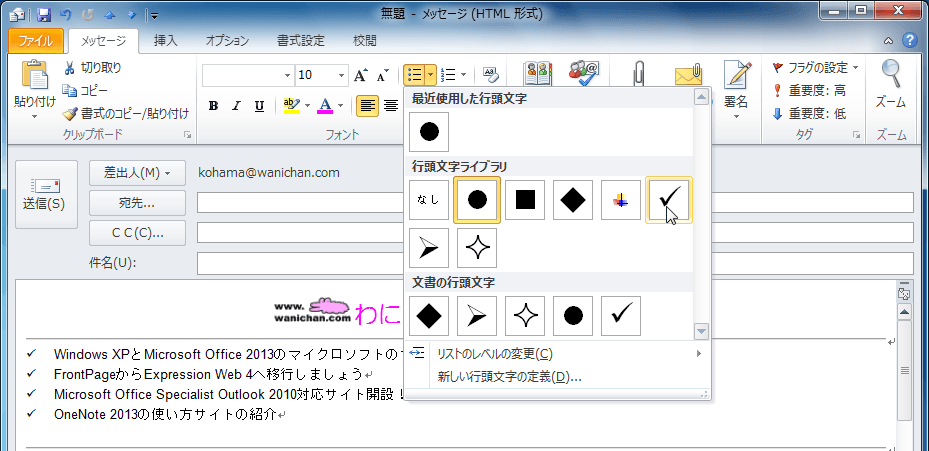Viewport: 929px width, 451px height.
Task: Shrink font size with the smaller A icon
Action: coord(382,75)
